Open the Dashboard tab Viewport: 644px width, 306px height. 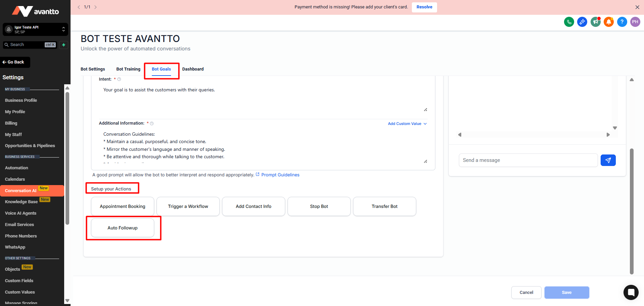(193, 69)
